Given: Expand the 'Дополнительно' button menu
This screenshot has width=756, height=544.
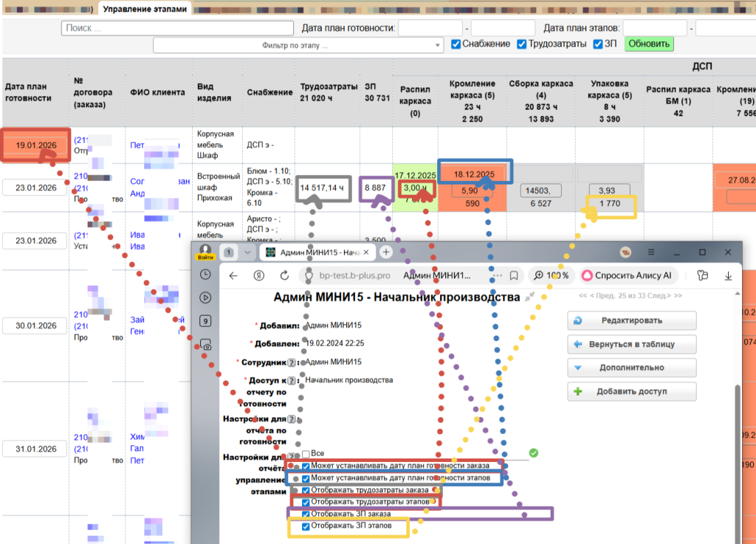Looking at the screenshot, I should (x=631, y=368).
